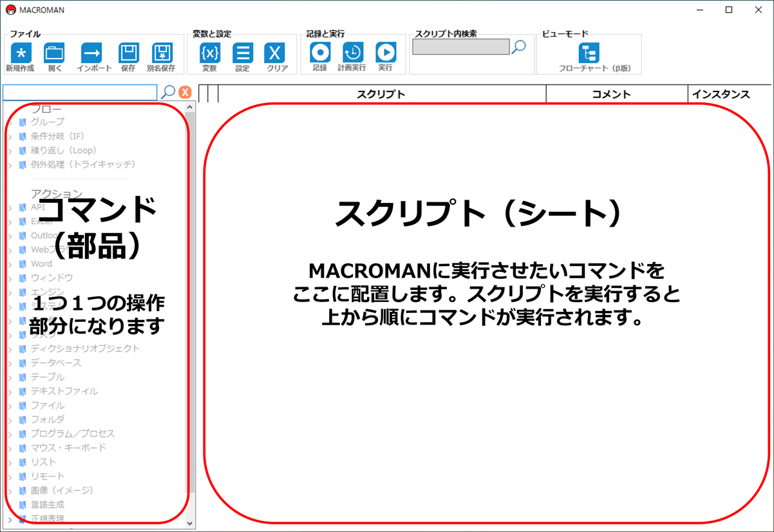Expand the ウィンドウ command category

tap(10, 278)
